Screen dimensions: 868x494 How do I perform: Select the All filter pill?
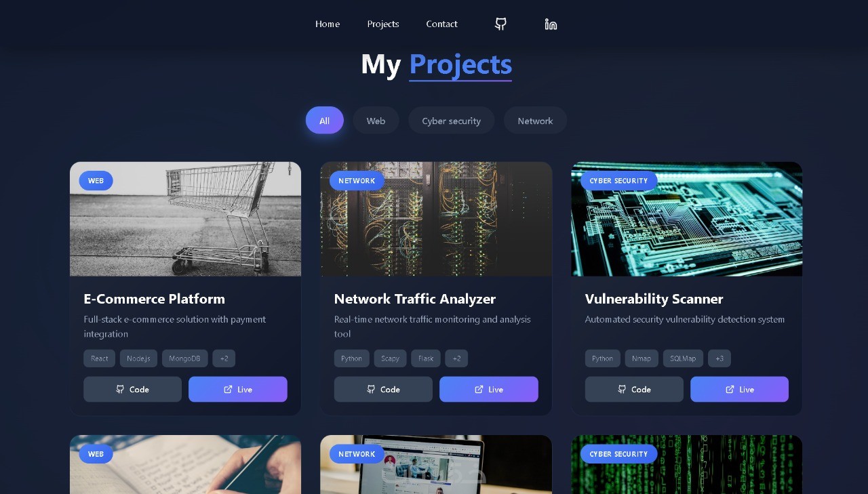(325, 120)
